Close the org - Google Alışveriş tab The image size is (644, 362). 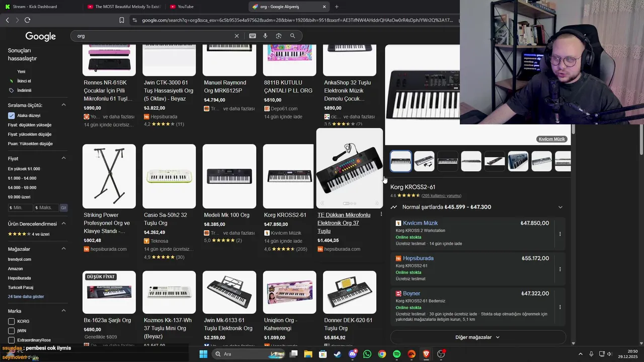pyautogui.click(x=324, y=7)
